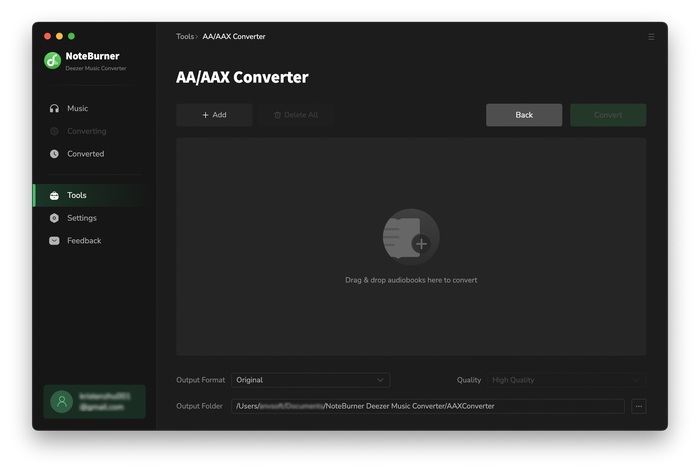Maximize window with green button

[71, 36]
